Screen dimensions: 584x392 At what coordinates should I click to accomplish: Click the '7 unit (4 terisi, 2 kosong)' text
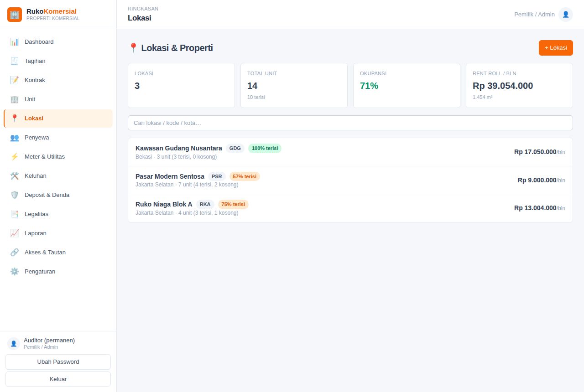pos(209,185)
